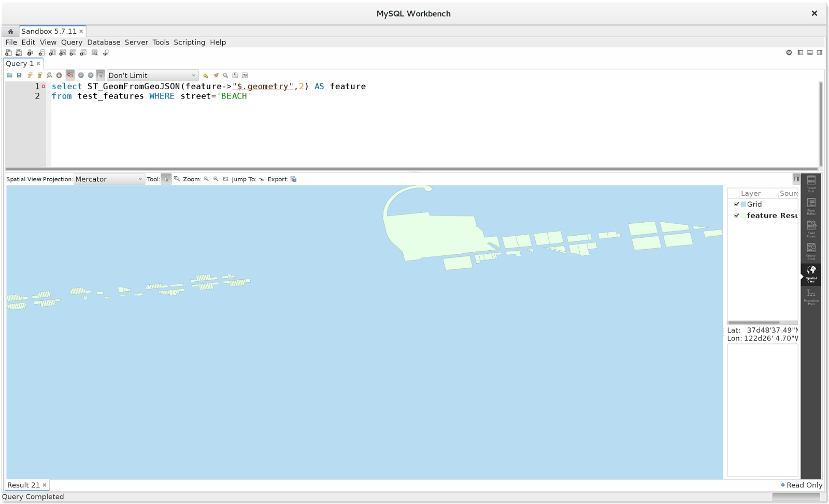
Task: Open the Form Editor panel
Action: click(811, 206)
